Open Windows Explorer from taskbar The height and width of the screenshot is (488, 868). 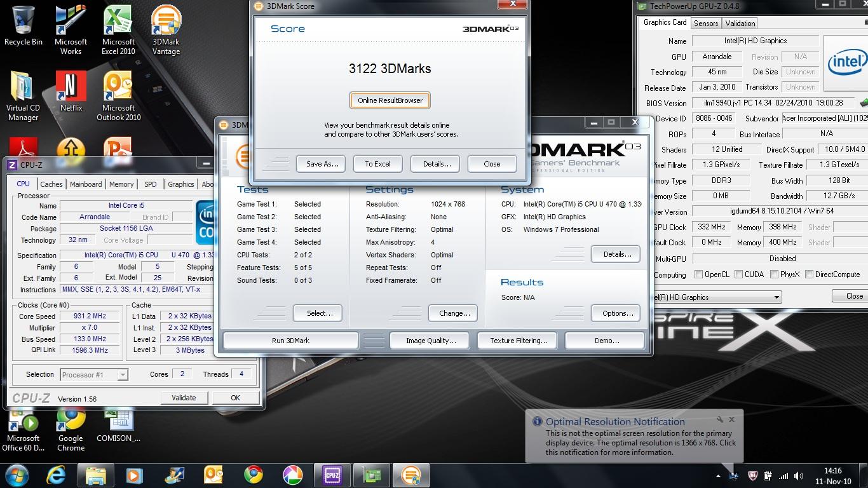tap(96, 475)
